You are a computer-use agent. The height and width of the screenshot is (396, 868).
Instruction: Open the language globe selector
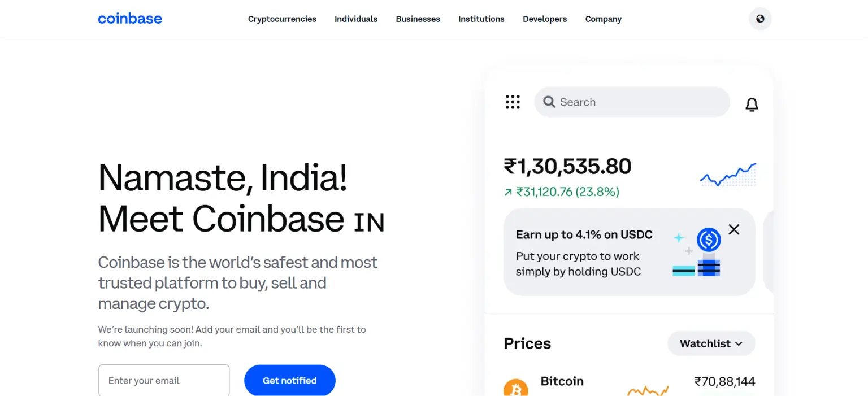click(759, 19)
